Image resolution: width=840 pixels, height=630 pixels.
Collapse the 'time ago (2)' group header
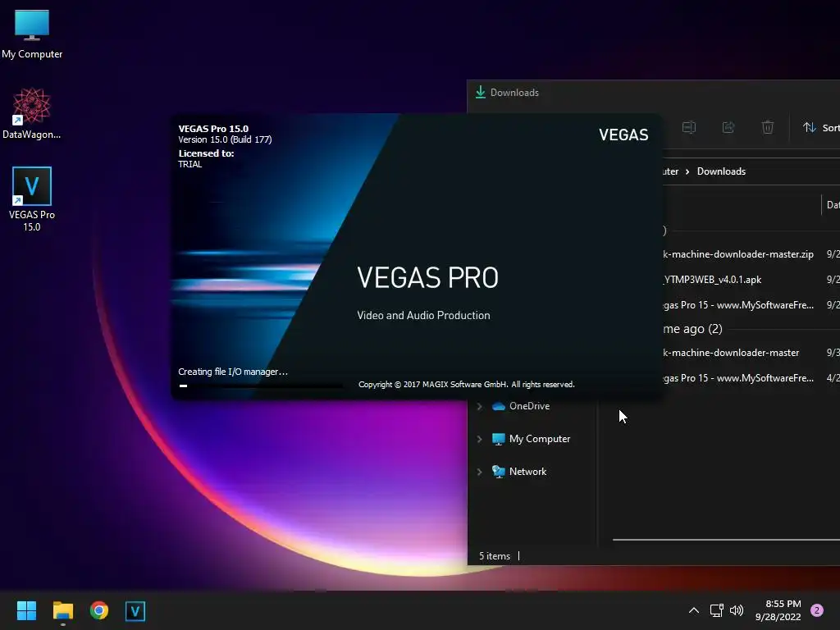(x=692, y=329)
